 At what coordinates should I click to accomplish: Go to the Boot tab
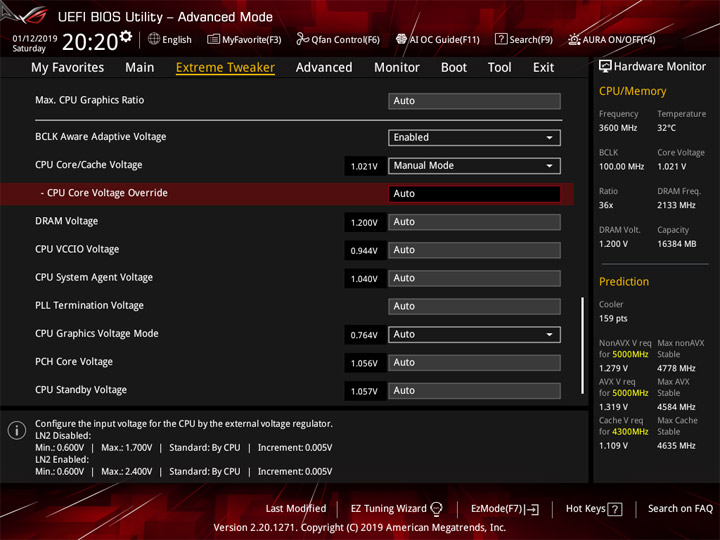click(454, 68)
